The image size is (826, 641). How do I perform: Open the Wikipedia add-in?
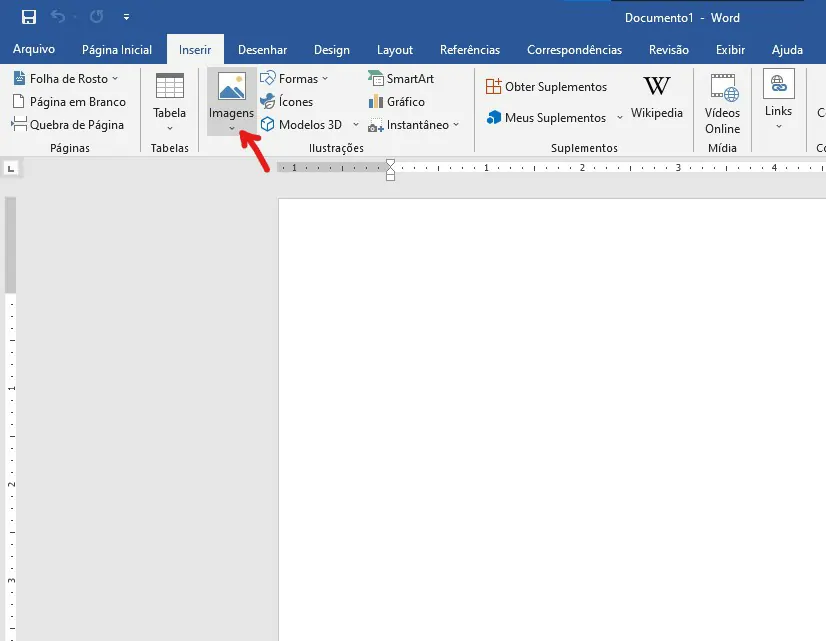tap(656, 97)
